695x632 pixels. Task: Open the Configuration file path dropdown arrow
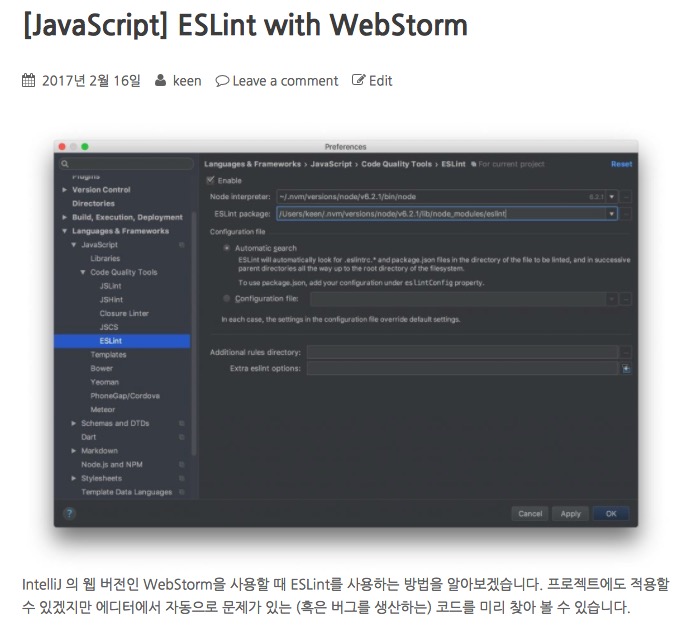[612, 299]
